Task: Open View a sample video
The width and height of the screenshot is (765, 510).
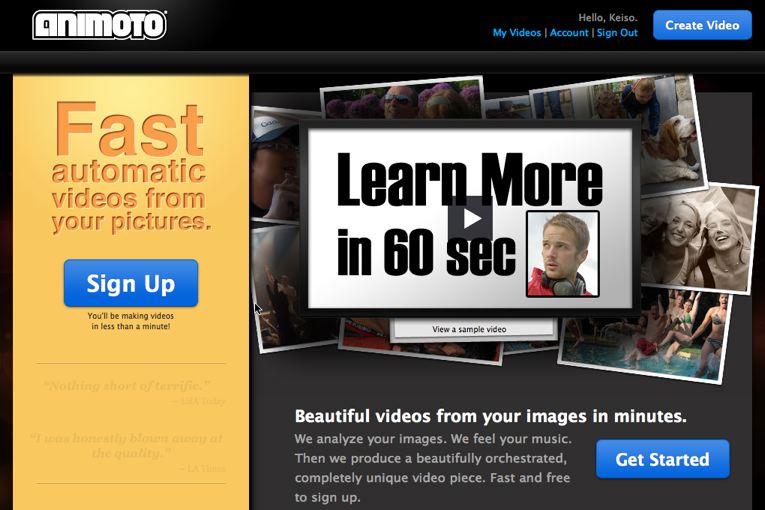Action: (469, 329)
